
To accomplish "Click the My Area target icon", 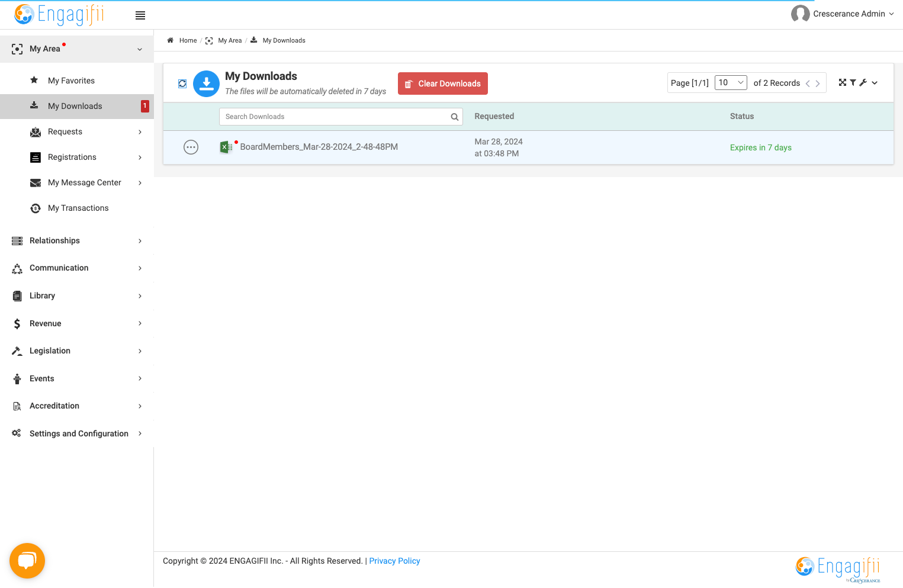I will click(17, 49).
